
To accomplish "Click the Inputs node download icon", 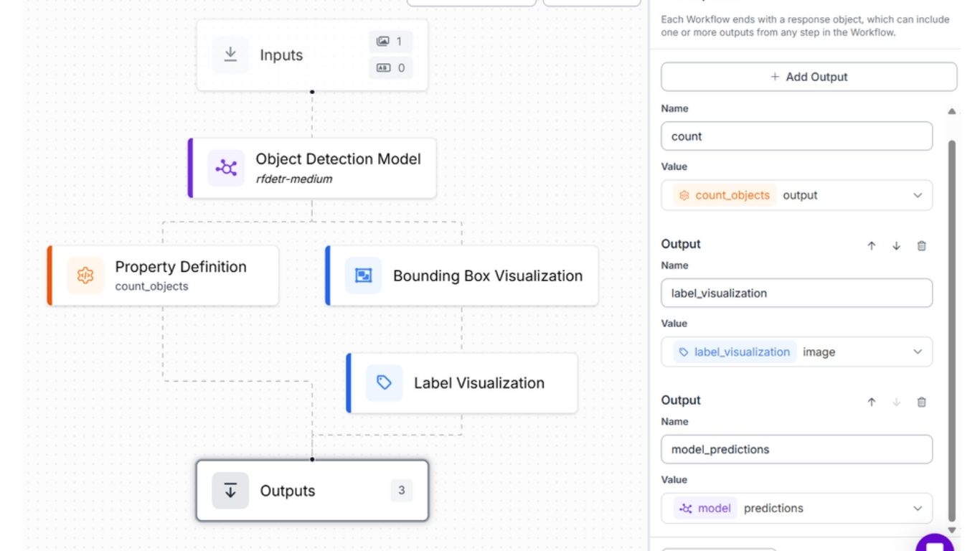I will (230, 55).
